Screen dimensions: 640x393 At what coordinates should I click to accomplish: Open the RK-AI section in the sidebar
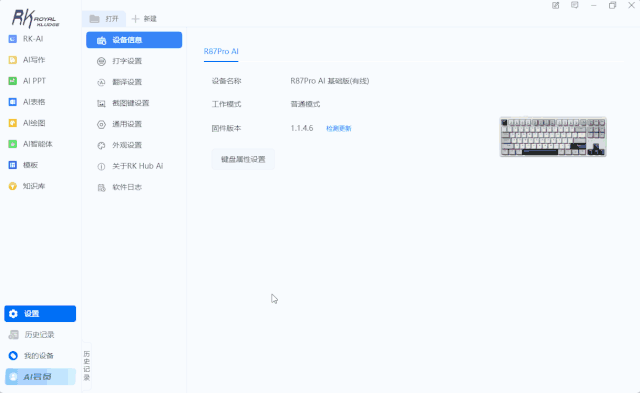(x=26, y=39)
